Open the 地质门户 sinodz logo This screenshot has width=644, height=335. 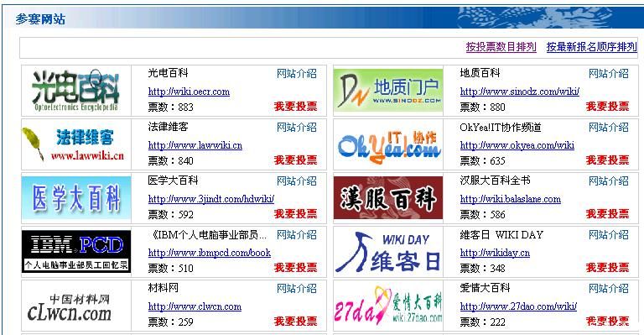(388, 91)
